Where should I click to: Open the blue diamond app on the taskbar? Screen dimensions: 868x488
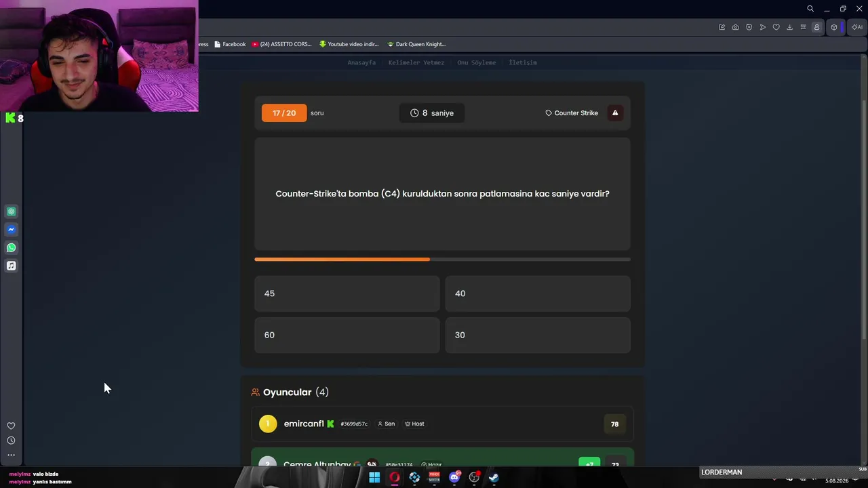tap(414, 477)
